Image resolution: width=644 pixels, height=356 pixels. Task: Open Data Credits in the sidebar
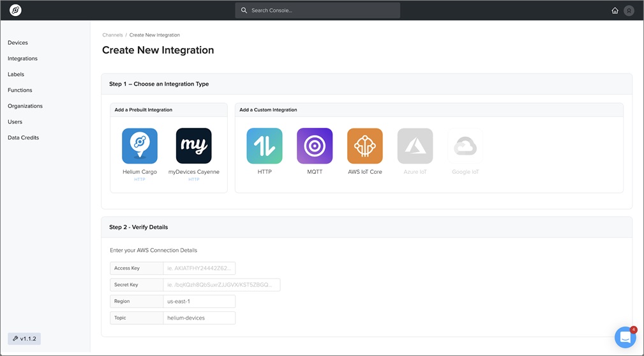click(x=24, y=137)
